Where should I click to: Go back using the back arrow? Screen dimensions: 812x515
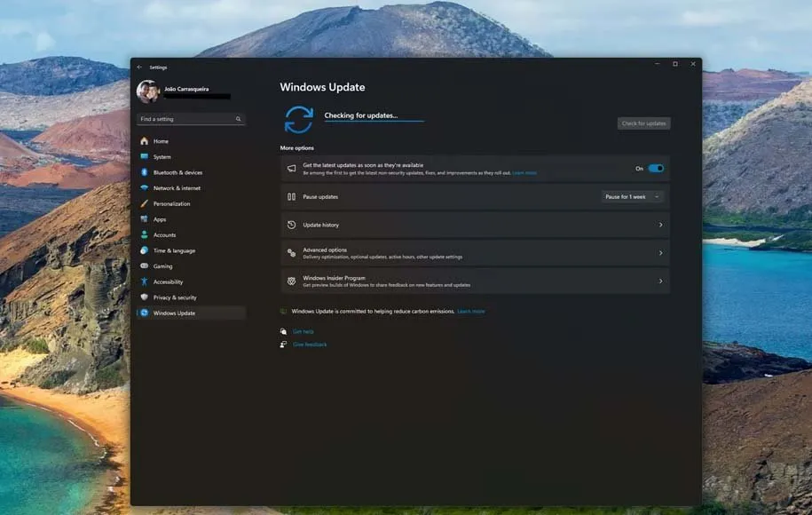click(139, 67)
